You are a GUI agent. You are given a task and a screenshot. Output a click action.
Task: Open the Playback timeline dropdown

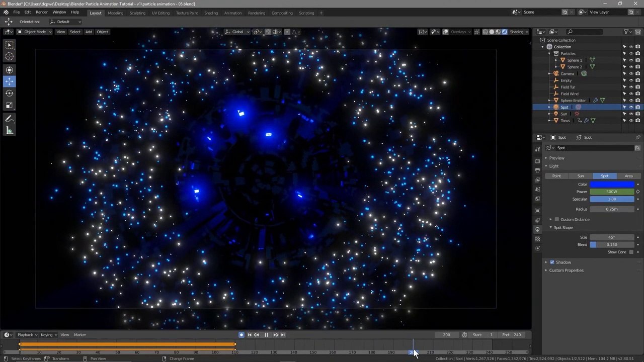pos(27,335)
